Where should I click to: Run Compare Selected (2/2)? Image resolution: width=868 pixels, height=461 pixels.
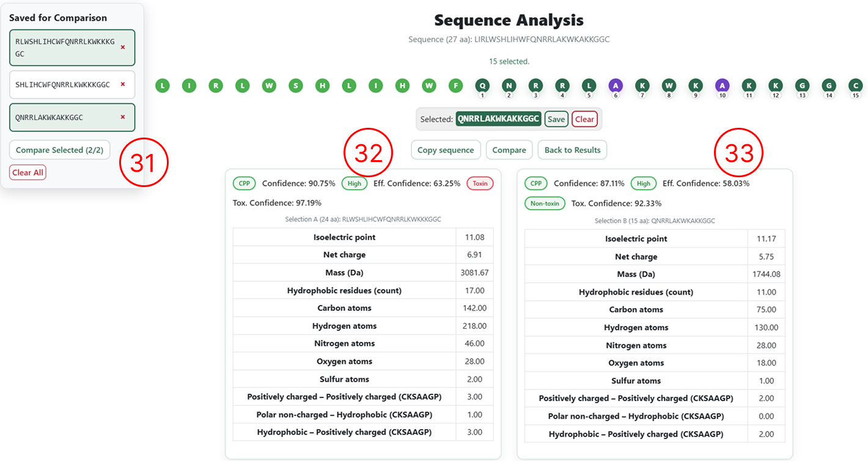[x=59, y=149]
